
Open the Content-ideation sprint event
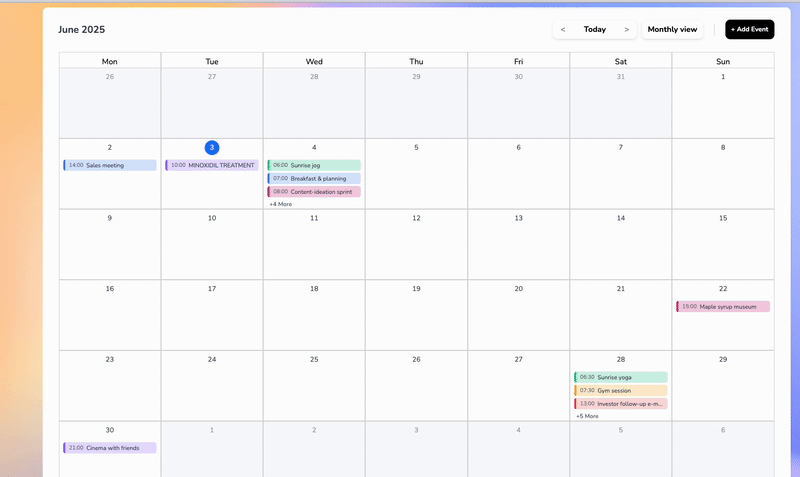(314, 191)
